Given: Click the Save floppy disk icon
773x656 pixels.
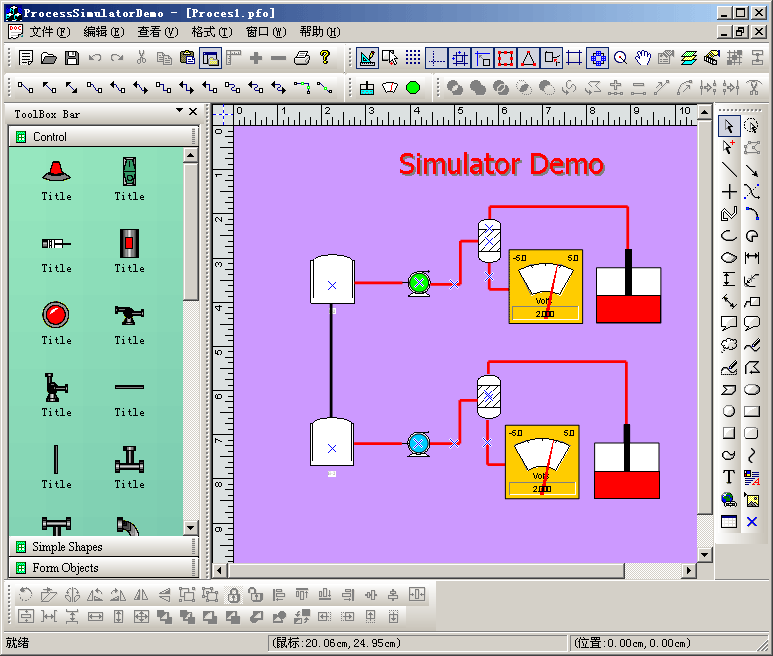Looking at the screenshot, I should click(x=72, y=58).
